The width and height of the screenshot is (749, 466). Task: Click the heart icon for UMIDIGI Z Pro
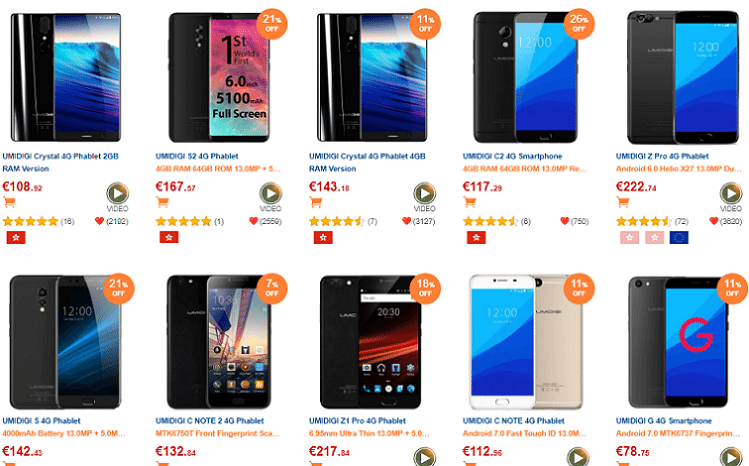point(714,221)
